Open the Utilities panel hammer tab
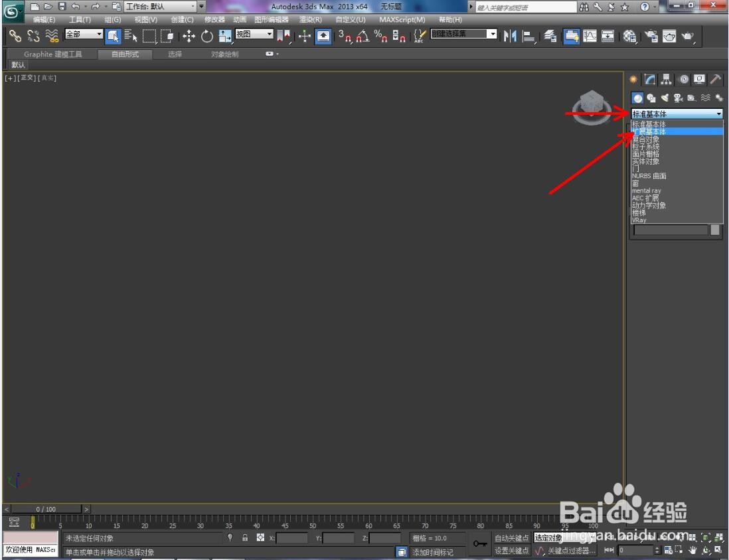The image size is (729, 560). click(x=716, y=80)
